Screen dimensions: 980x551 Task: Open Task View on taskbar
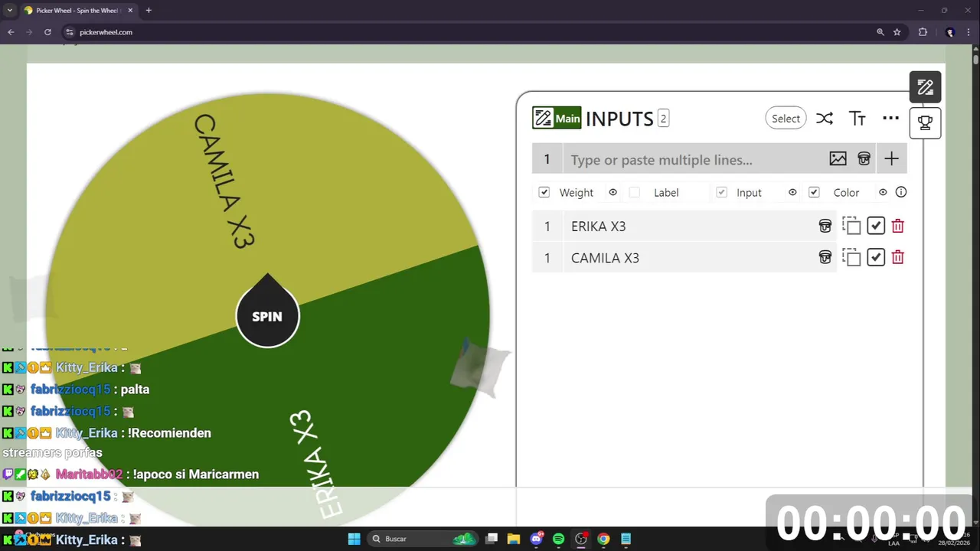[492, 539]
